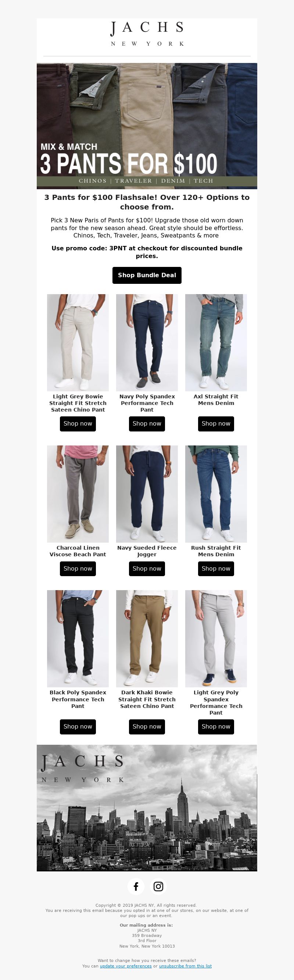The height and width of the screenshot is (980, 294).
Task: Open the Facebook icon link
Action: [x=136, y=886]
